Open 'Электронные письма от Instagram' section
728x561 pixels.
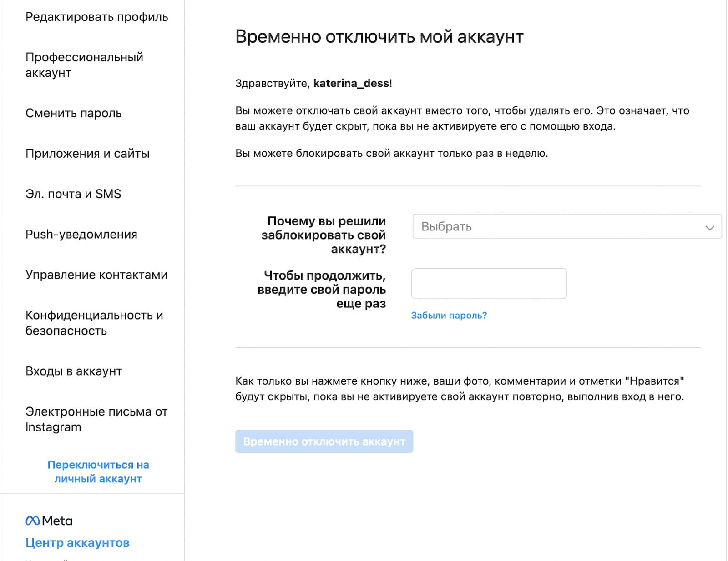(96, 419)
